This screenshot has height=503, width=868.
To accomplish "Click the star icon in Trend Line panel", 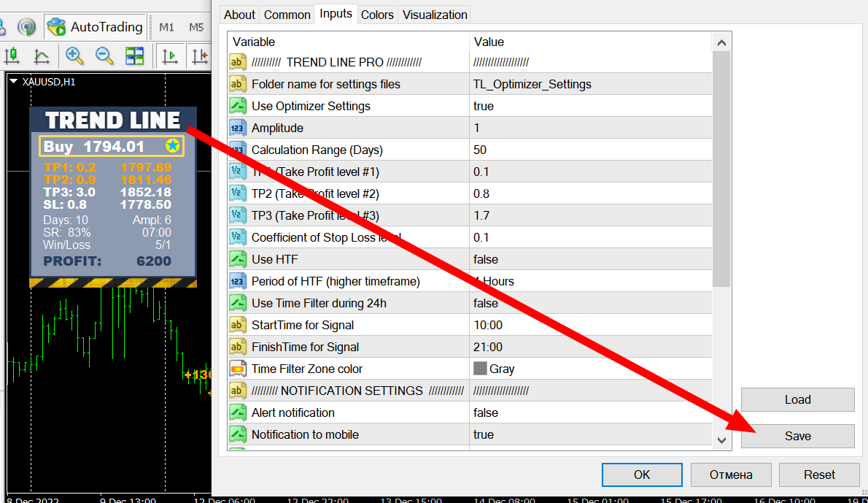I will 173,146.
